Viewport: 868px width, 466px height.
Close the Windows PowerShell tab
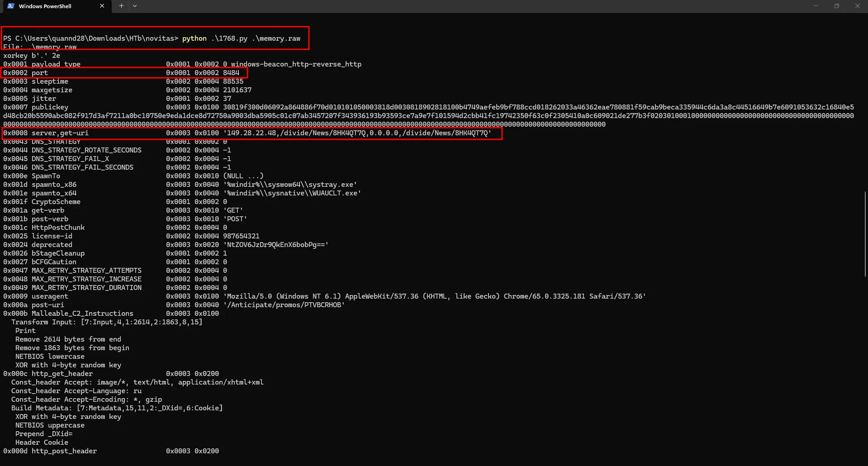pyautogui.click(x=102, y=6)
